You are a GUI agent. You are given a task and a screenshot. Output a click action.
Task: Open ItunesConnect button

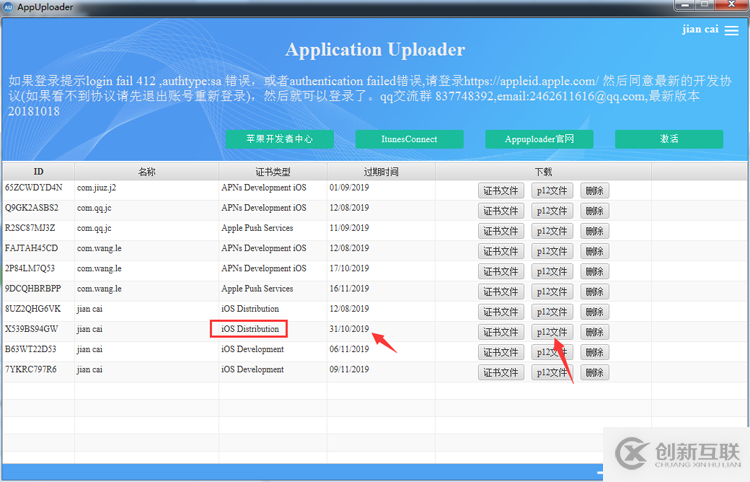[x=409, y=139]
